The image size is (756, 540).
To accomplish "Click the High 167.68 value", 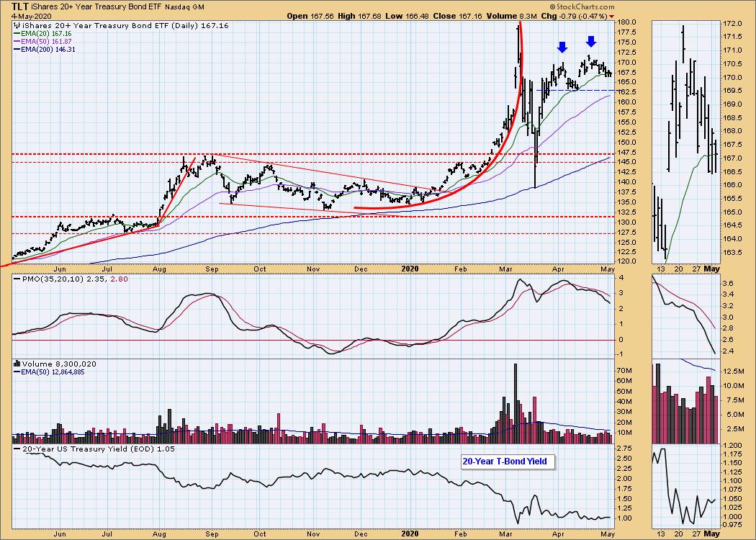I will [x=359, y=16].
